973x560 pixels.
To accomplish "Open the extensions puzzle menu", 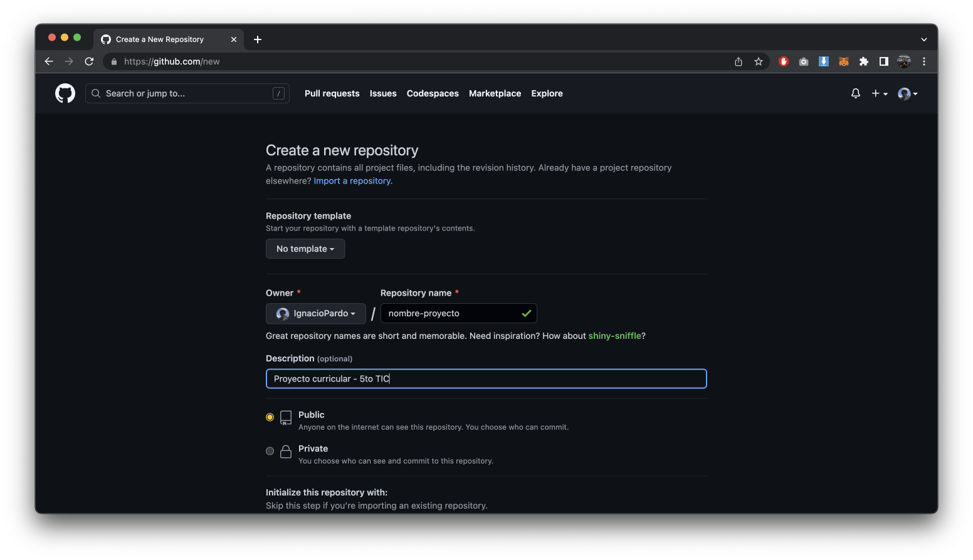I will 864,61.
